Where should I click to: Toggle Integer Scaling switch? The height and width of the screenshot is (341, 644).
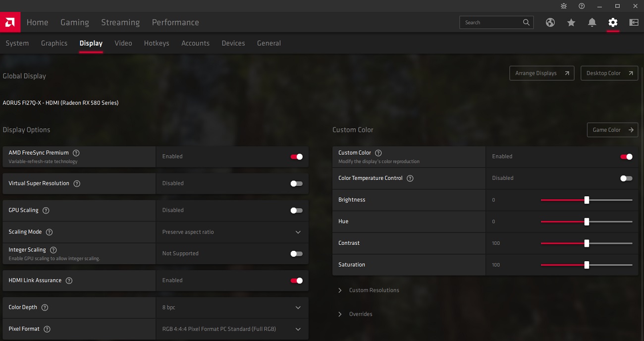[296, 254]
